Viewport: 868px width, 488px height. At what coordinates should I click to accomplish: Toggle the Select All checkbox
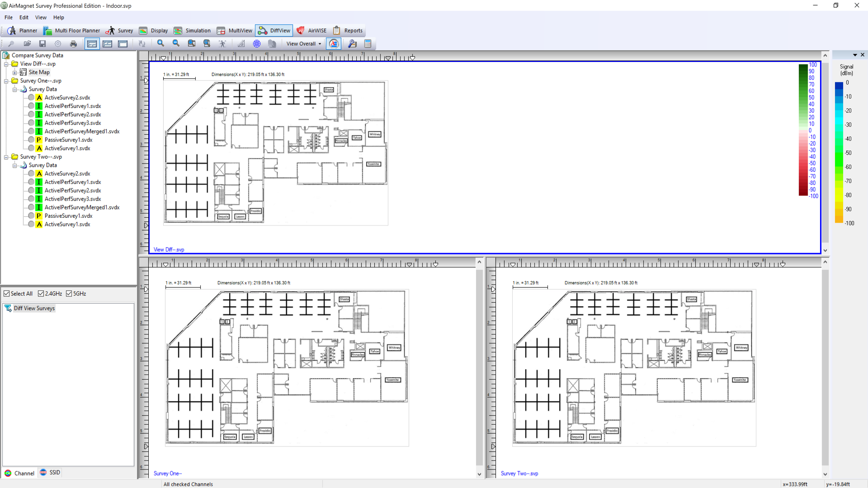(7, 293)
